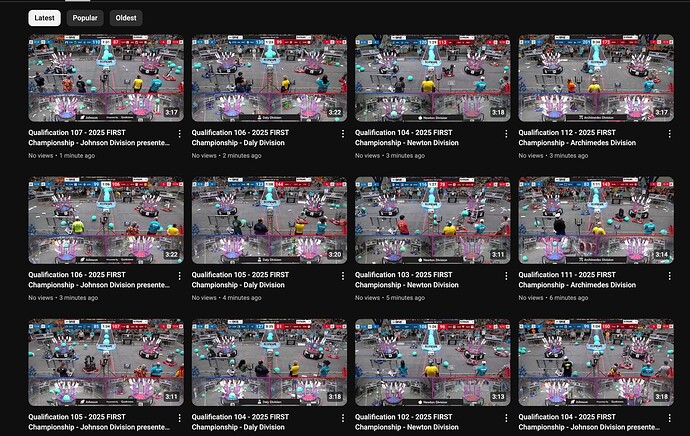Click the 'No views • 6 minutes ago' text

tap(553, 298)
